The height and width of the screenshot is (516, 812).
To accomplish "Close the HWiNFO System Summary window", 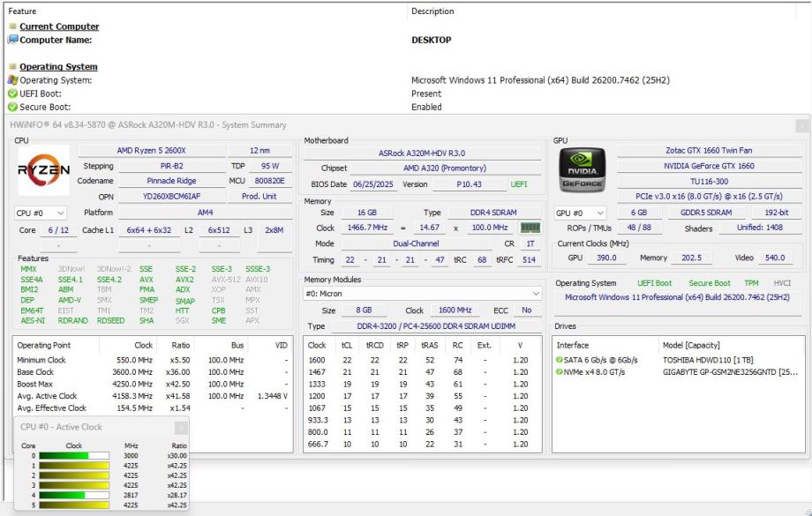I will (801, 125).
